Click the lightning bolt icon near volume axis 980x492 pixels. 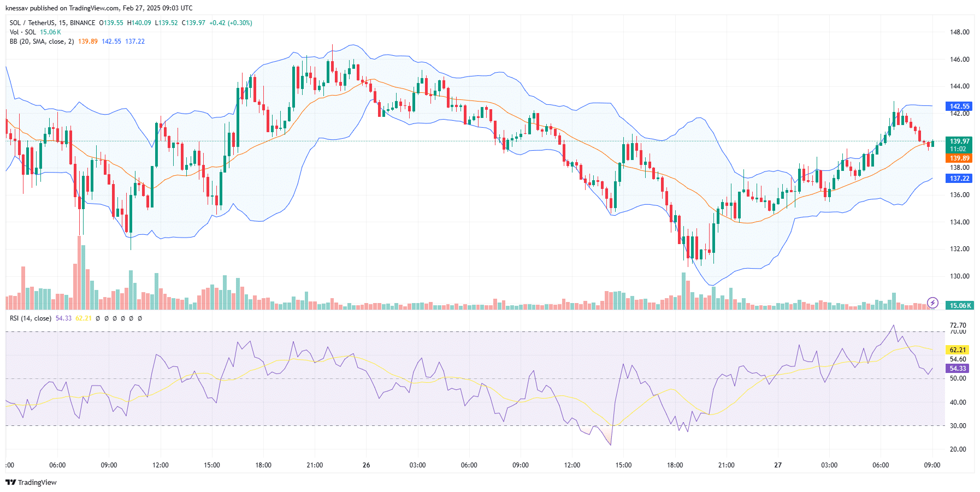pos(933,303)
